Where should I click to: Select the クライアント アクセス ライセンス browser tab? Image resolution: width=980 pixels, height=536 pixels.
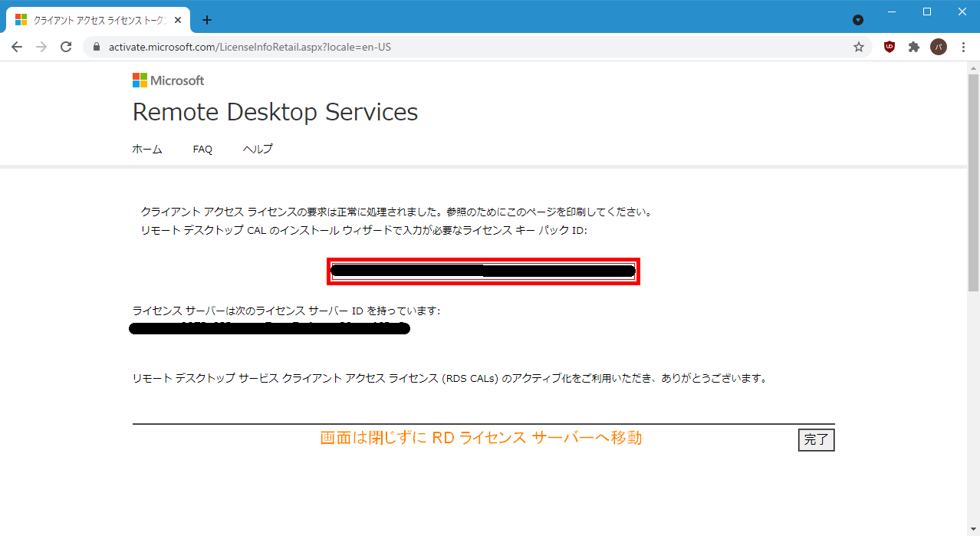(99, 20)
